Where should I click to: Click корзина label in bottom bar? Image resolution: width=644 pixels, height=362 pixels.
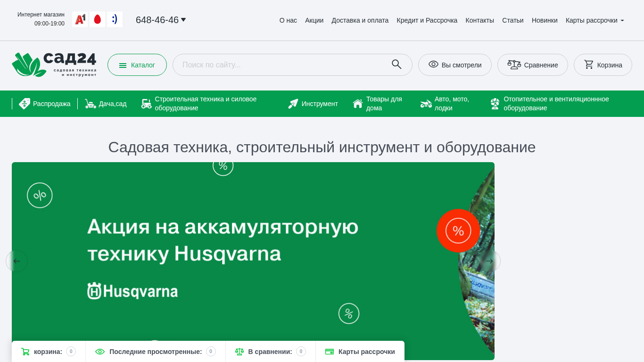tap(48, 352)
